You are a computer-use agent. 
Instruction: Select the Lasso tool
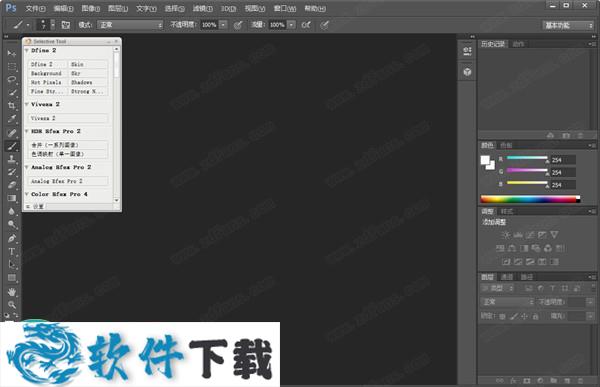[x=12, y=79]
